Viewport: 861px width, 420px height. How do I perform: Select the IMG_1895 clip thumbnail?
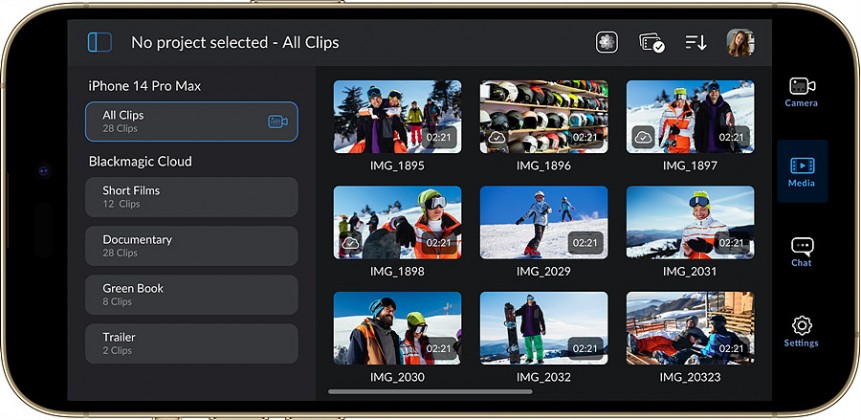click(x=398, y=116)
